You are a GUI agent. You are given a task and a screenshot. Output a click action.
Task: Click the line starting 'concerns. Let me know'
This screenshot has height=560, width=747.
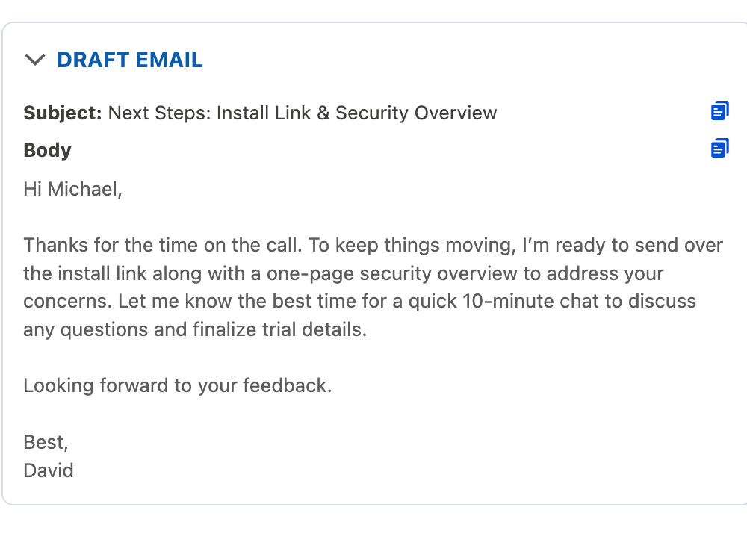coord(360,302)
